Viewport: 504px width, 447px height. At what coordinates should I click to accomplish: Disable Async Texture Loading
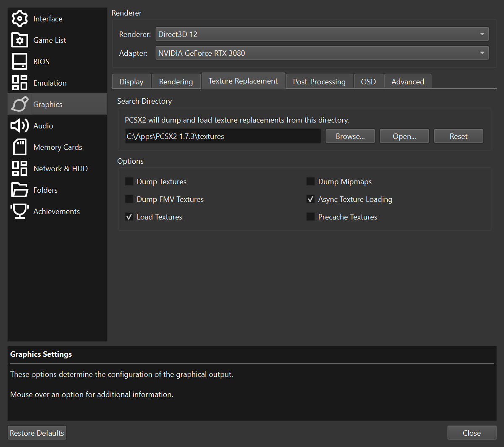click(310, 199)
